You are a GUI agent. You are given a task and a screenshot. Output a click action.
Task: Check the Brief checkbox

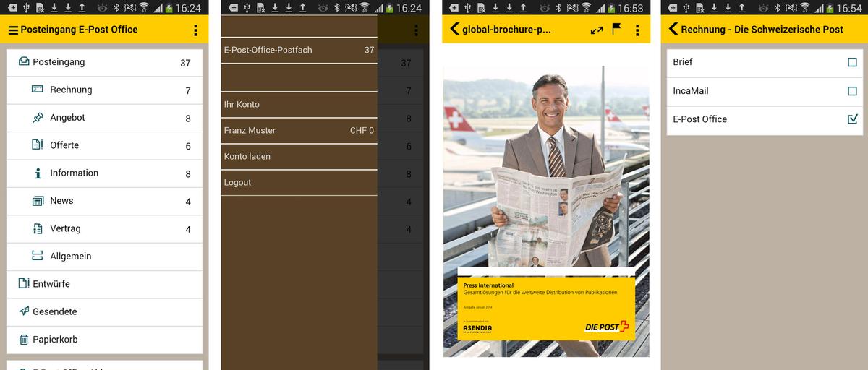pyautogui.click(x=852, y=63)
